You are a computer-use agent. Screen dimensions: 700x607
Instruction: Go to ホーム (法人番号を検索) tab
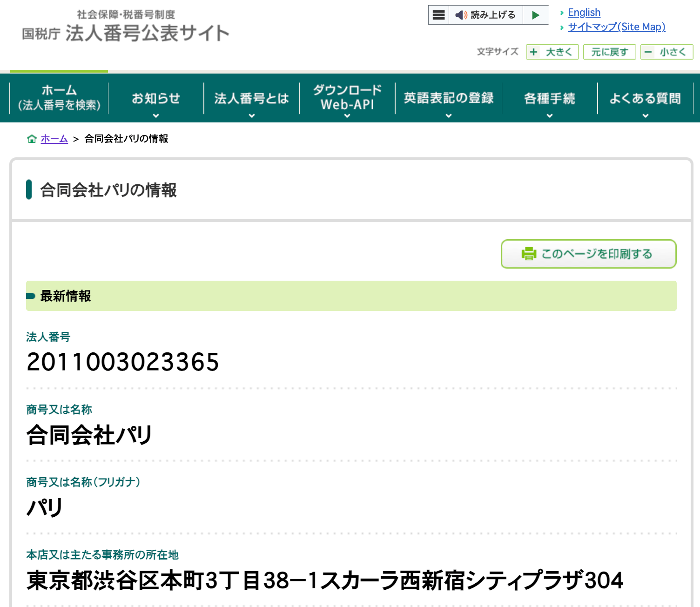point(59,98)
